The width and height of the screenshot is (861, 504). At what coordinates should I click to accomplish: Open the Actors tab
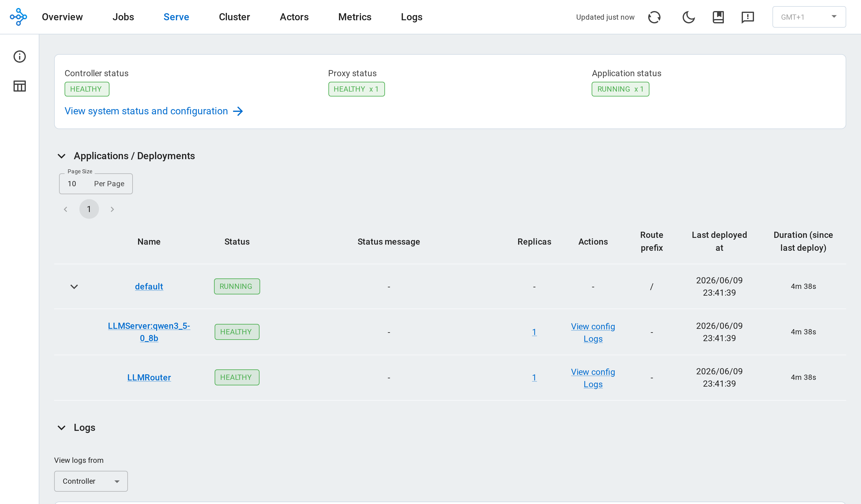pos(294,17)
